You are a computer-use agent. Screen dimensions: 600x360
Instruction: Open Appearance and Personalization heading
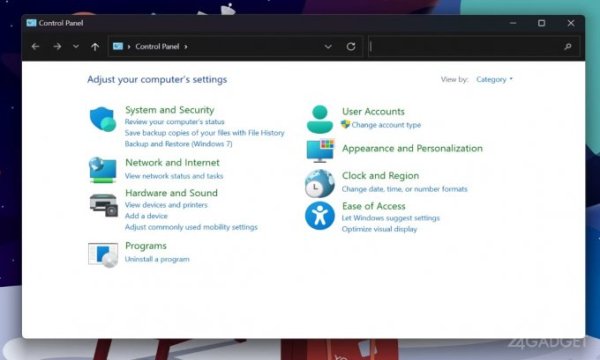[x=412, y=148]
